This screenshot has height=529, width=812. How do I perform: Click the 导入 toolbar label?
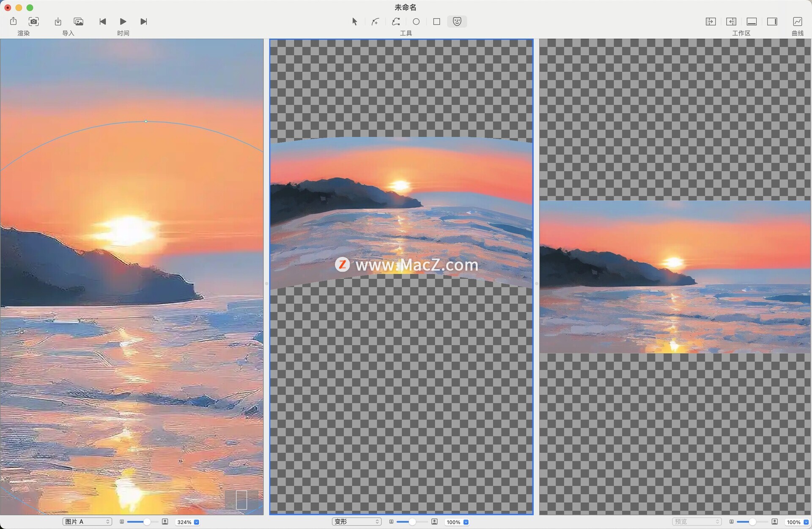tap(68, 33)
